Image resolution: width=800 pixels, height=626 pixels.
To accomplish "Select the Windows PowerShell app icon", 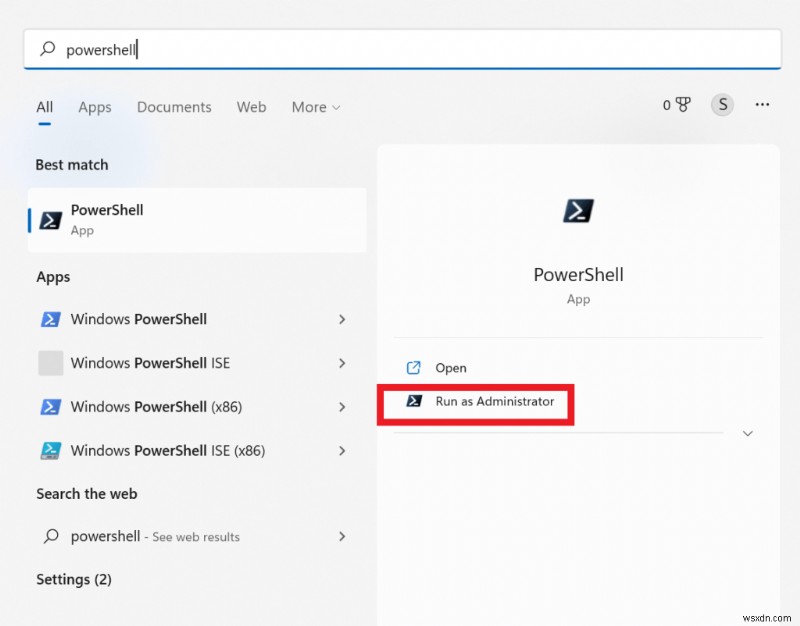I will [50, 319].
